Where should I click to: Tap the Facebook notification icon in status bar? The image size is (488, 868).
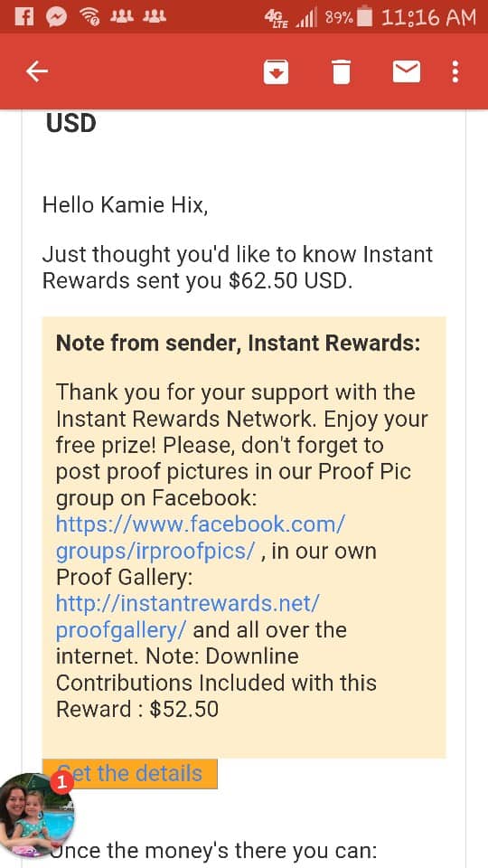(x=23, y=18)
